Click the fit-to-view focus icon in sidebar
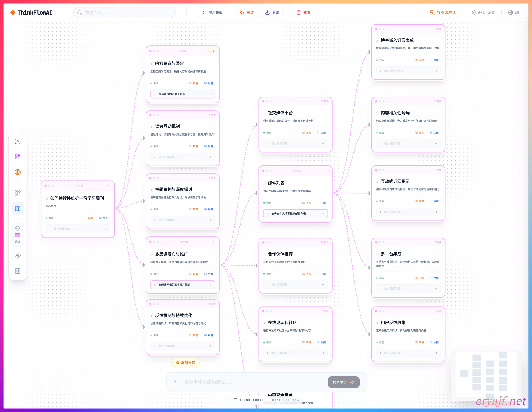The height and width of the screenshot is (412, 532). (18, 141)
